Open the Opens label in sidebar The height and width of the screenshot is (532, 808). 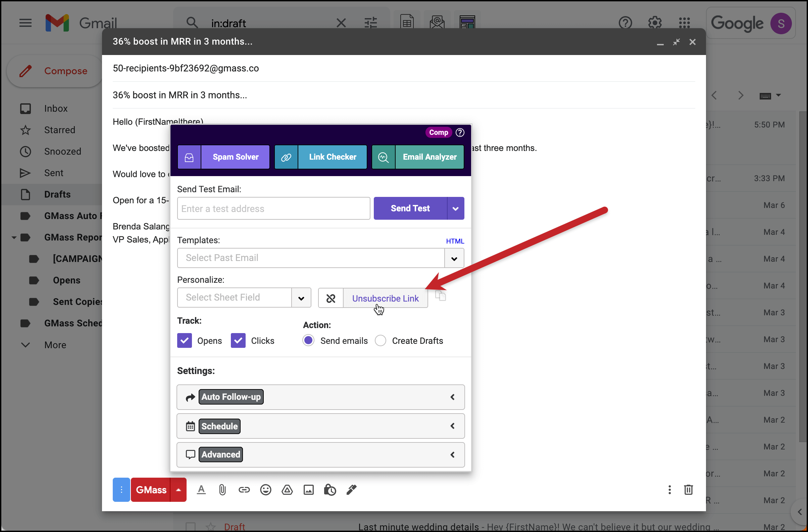(66, 280)
